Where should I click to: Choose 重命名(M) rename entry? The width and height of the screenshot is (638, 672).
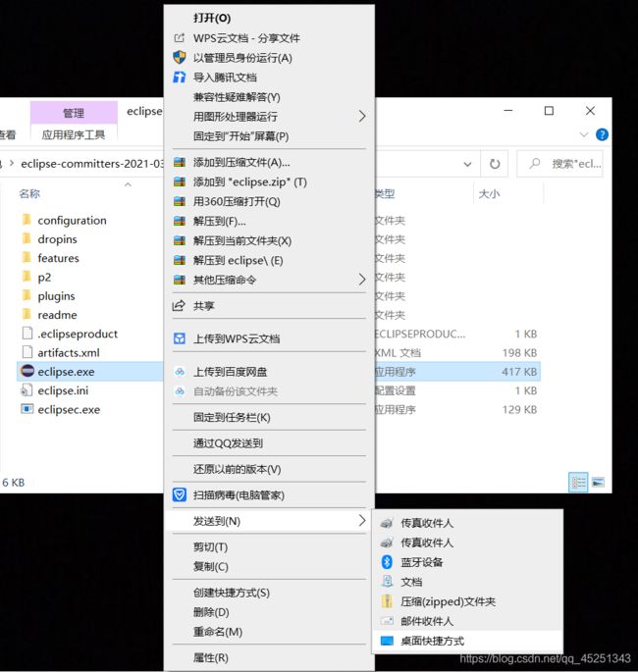269,632
